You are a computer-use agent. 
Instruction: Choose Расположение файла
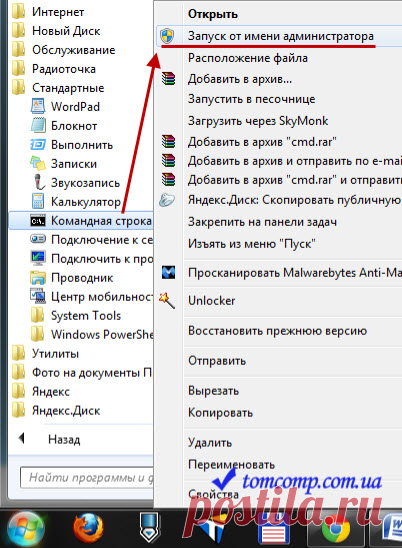click(x=248, y=58)
